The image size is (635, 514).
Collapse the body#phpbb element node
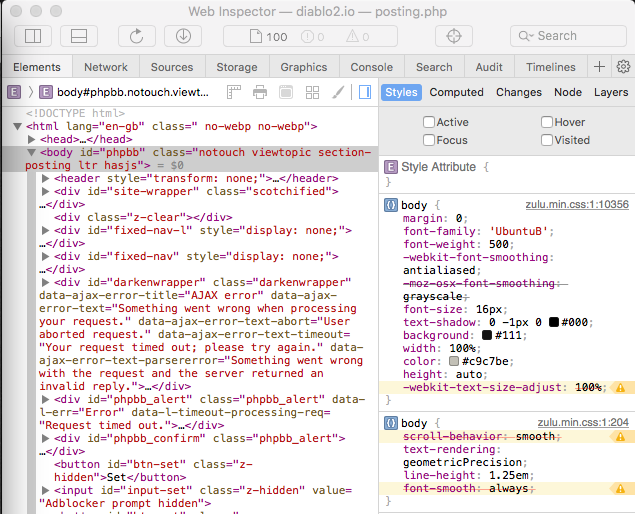coord(32,153)
